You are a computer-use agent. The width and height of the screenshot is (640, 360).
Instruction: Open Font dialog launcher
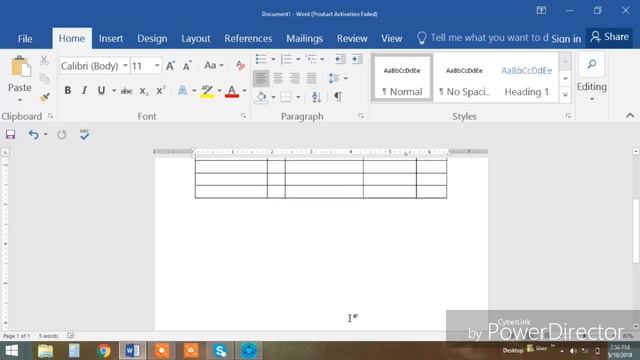[x=244, y=116]
